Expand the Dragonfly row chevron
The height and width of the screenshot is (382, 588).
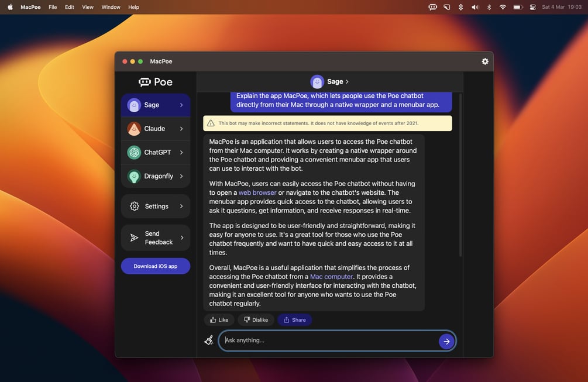click(181, 176)
